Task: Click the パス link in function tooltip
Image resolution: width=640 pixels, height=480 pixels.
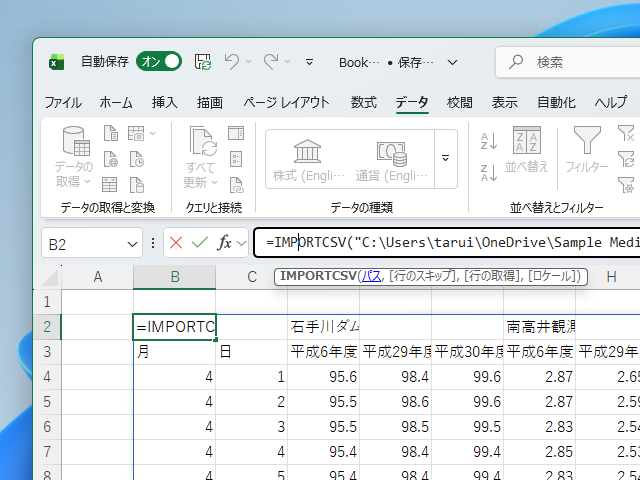Action: point(371,276)
